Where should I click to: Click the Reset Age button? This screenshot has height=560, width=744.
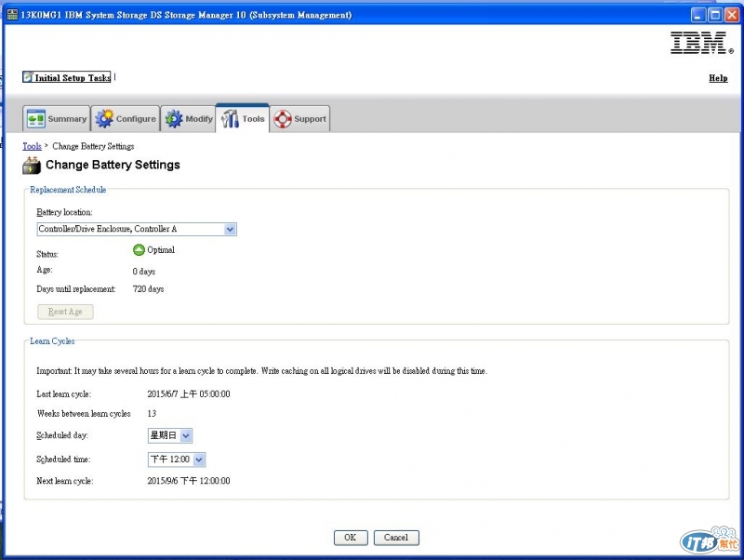[x=65, y=312]
